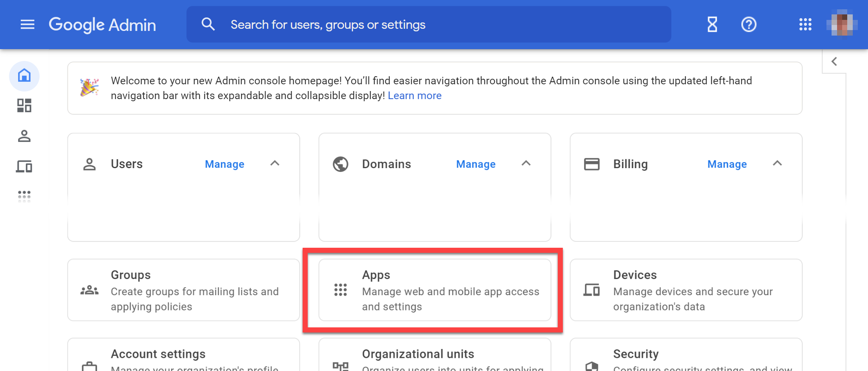This screenshot has height=371, width=868.
Task: Click Manage in the Users card
Action: click(225, 164)
